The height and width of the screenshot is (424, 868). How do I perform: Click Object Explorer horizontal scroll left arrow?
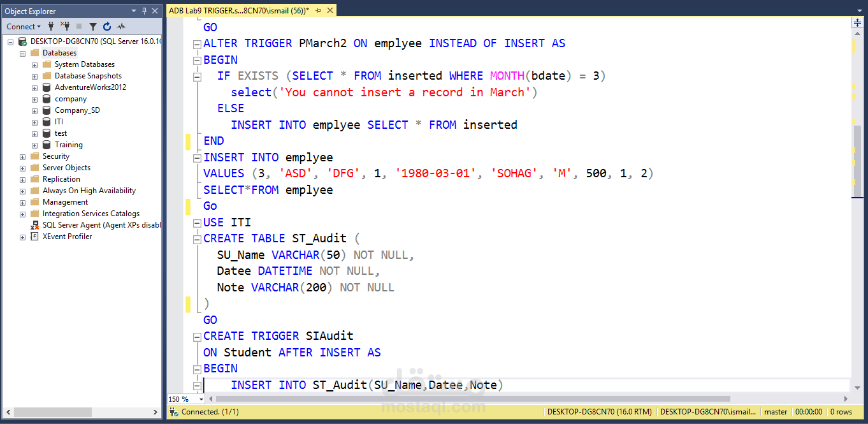7,413
